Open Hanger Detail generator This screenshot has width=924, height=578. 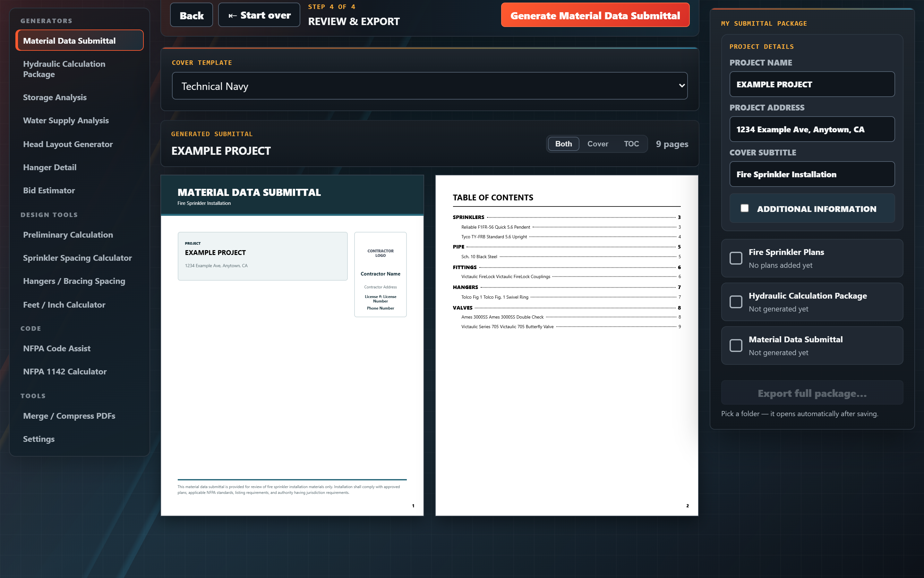coord(80,167)
